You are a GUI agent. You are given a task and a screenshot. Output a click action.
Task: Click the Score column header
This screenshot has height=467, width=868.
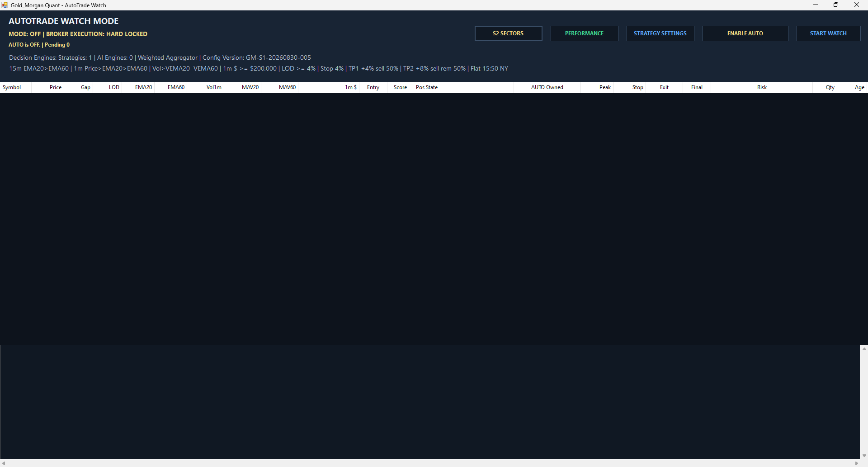400,87
